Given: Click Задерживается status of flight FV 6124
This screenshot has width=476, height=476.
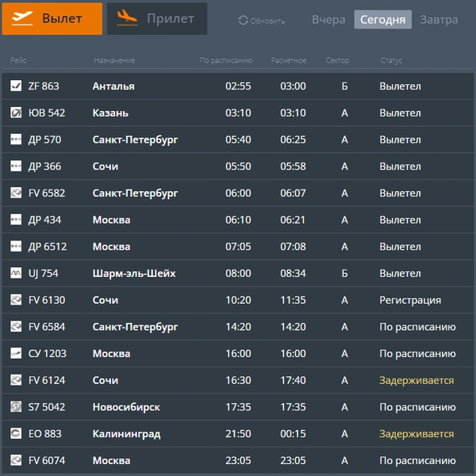Looking at the screenshot, I should 416,380.
